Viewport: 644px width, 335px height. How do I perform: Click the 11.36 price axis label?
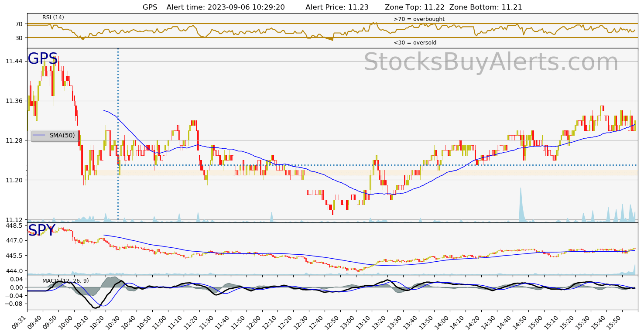(14, 101)
